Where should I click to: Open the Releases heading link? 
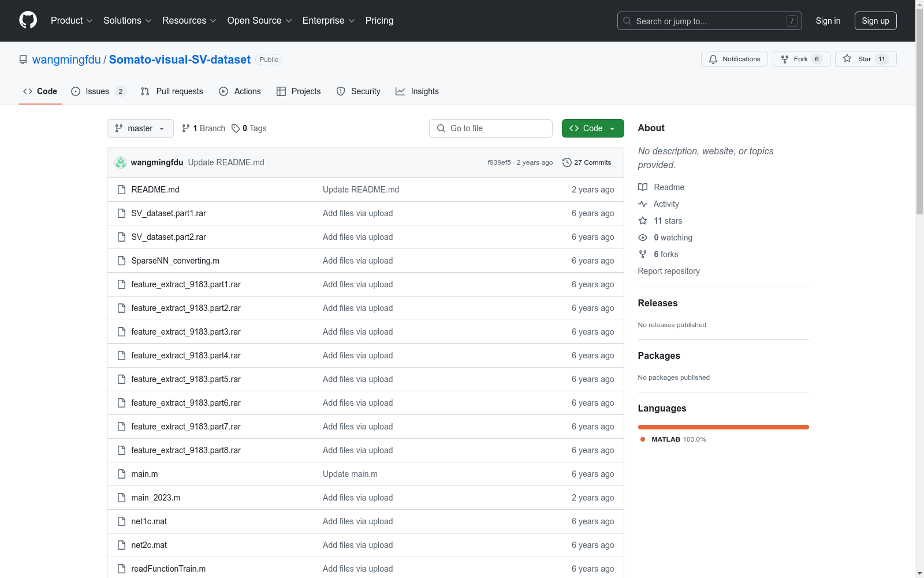tap(658, 303)
